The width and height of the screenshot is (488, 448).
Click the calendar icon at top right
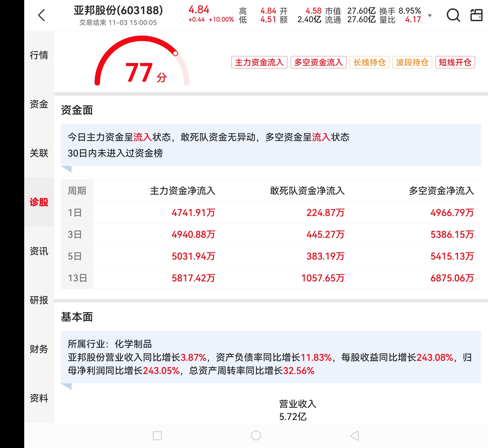[x=476, y=15]
